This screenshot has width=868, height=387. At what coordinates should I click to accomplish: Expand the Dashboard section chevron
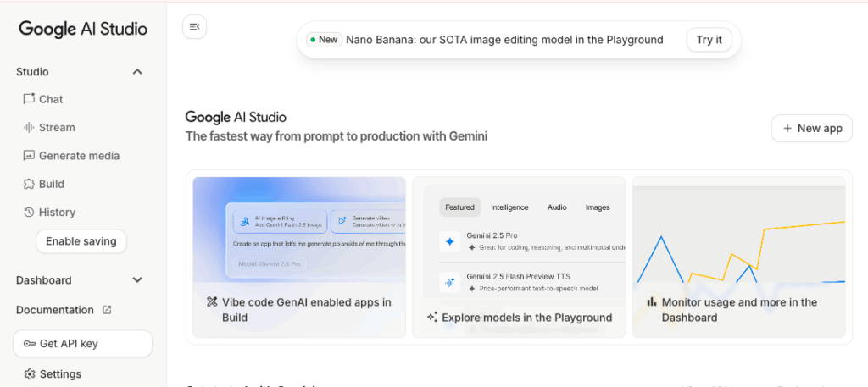[x=137, y=280]
